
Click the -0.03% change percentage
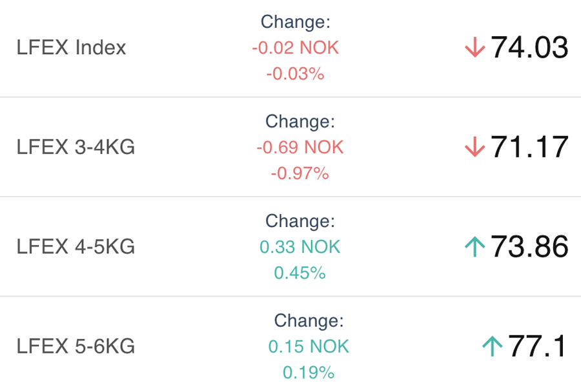coord(295,73)
